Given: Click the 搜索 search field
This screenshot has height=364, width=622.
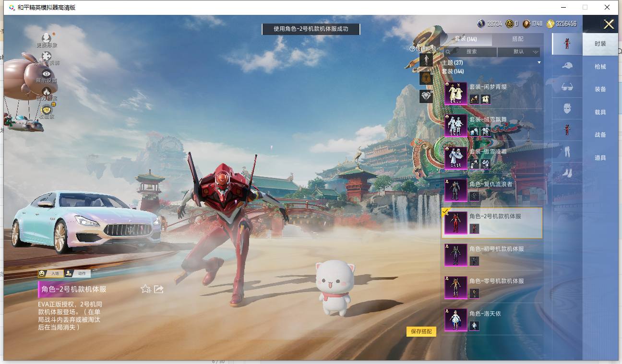Looking at the screenshot, I should (x=470, y=52).
